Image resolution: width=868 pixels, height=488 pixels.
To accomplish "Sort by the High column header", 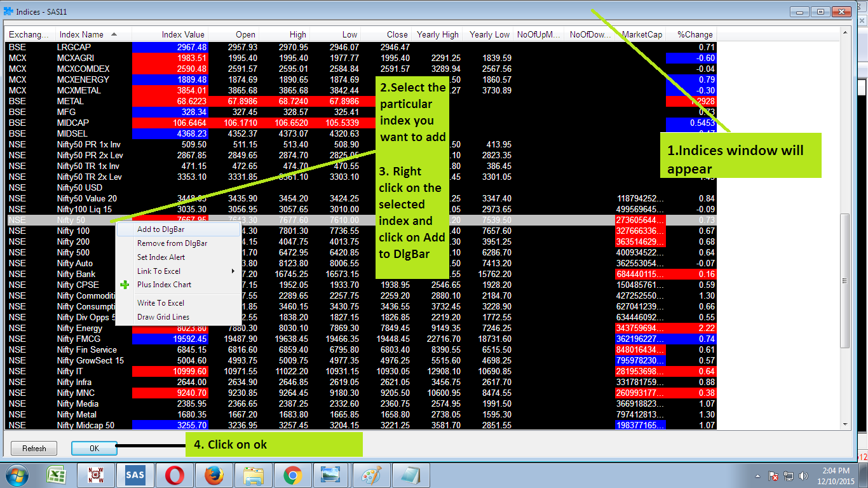I will (x=284, y=34).
